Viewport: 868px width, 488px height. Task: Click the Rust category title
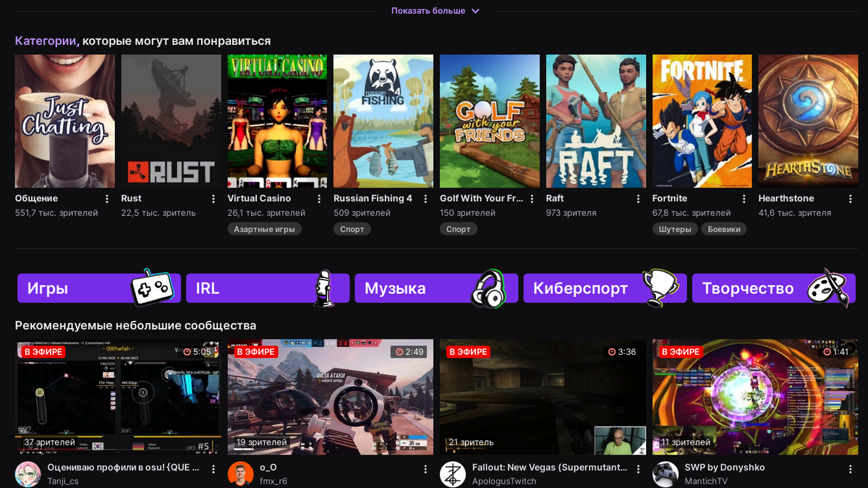132,198
